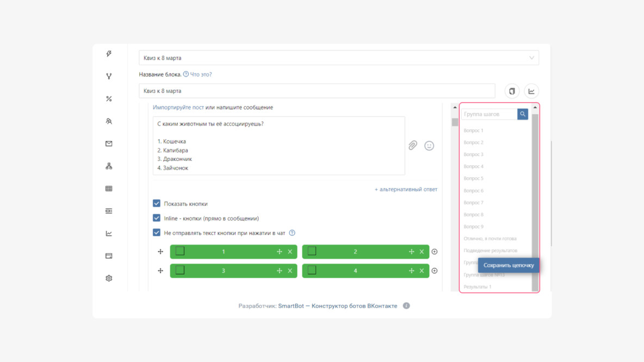Image resolution: width=644 pixels, height=362 pixels.
Task: Click the paperclip attachment icon
Action: [x=413, y=145]
